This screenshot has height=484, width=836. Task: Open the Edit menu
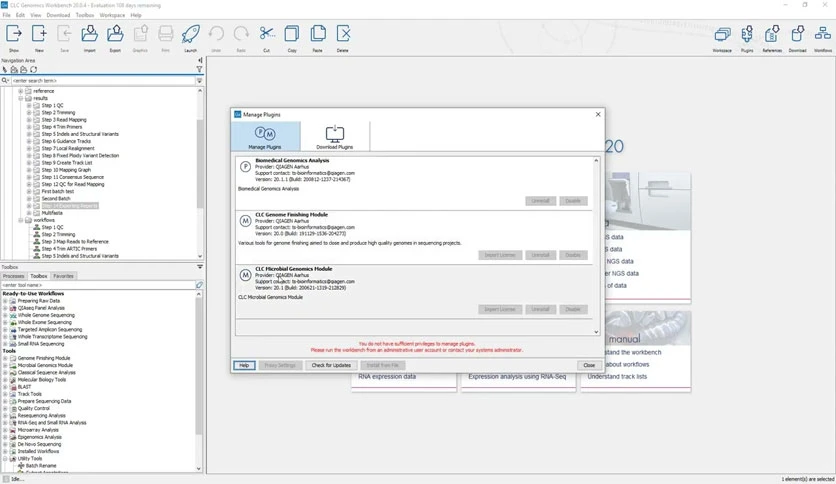[x=20, y=15]
